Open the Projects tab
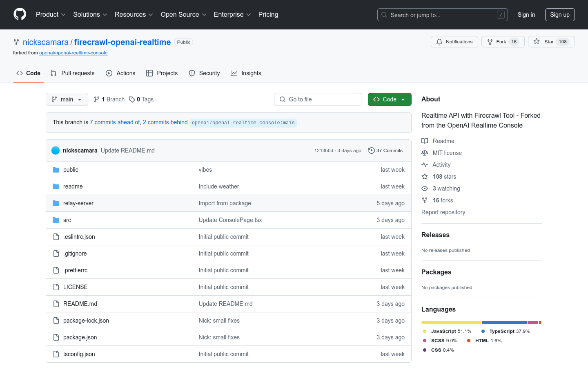Image resolution: width=588 pixels, height=368 pixels. pyautogui.click(x=162, y=73)
